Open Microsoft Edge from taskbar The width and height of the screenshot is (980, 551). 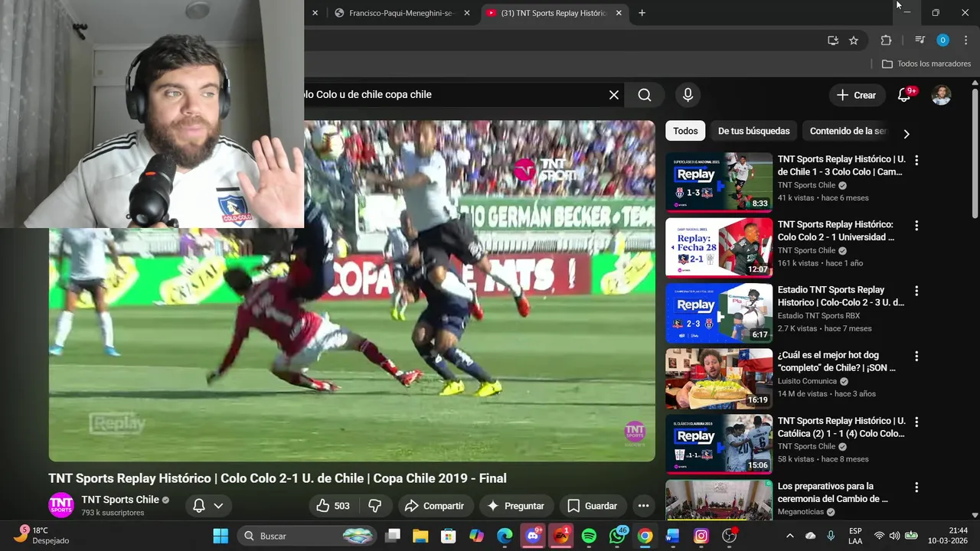click(505, 536)
